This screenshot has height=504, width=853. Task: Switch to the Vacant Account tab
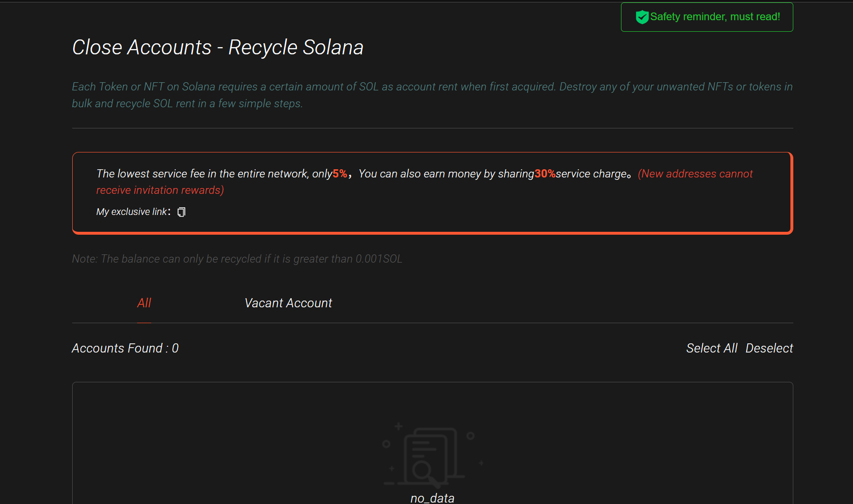288,303
